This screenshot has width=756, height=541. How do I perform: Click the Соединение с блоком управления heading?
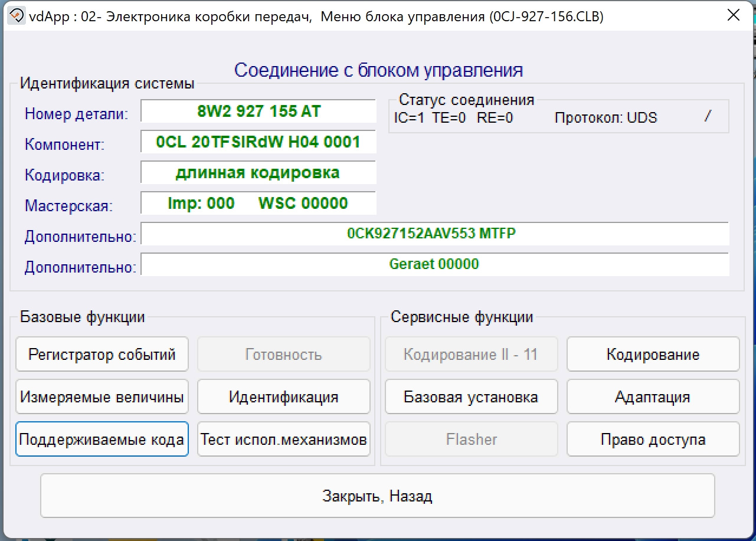(x=378, y=70)
